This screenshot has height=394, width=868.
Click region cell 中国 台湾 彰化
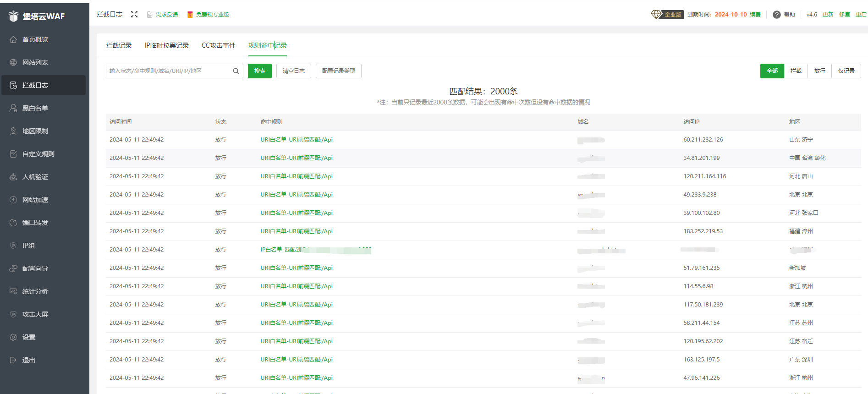[808, 158]
